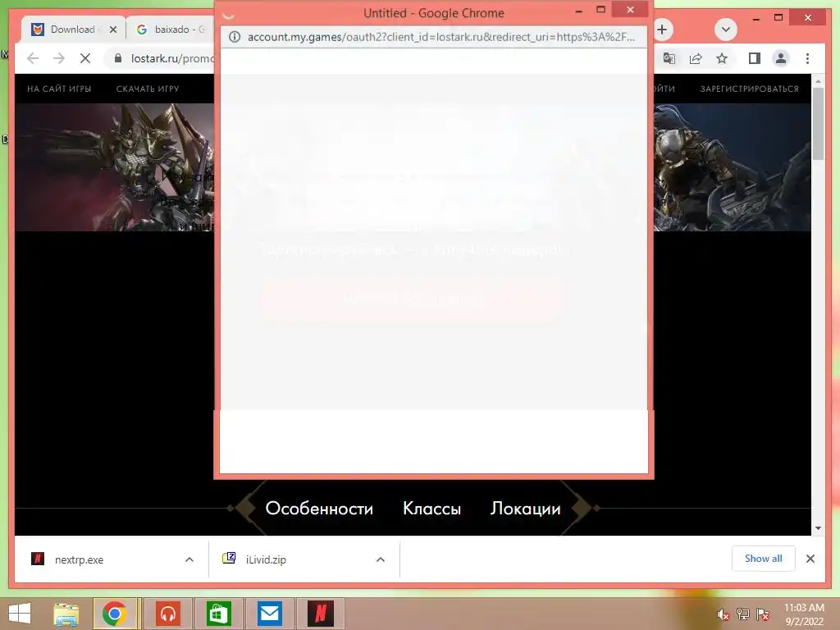Screen dimensions: 840x630
Task: Click the lostark.ru address bar
Action: pyautogui.click(x=171, y=58)
